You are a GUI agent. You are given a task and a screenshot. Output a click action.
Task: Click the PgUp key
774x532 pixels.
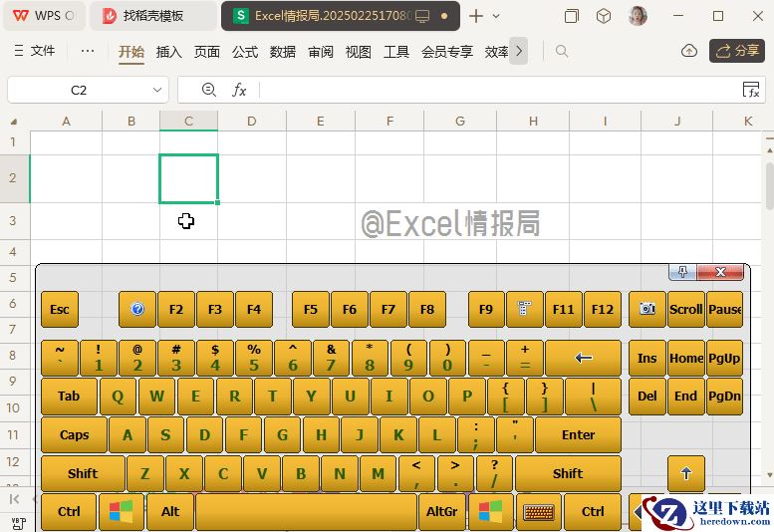coord(724,358)
